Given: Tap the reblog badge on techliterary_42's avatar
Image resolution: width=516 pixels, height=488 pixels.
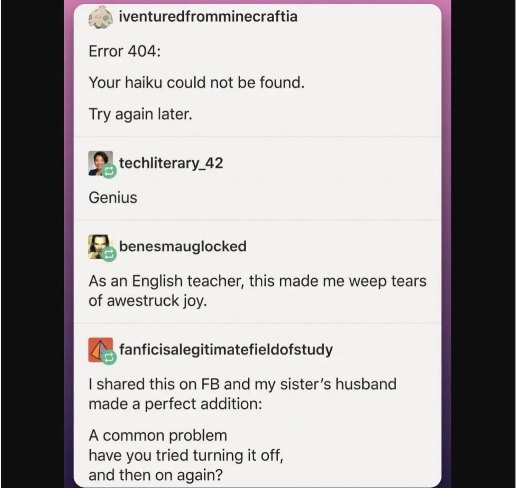Looking at the screenshot, I should coord(109,171).
